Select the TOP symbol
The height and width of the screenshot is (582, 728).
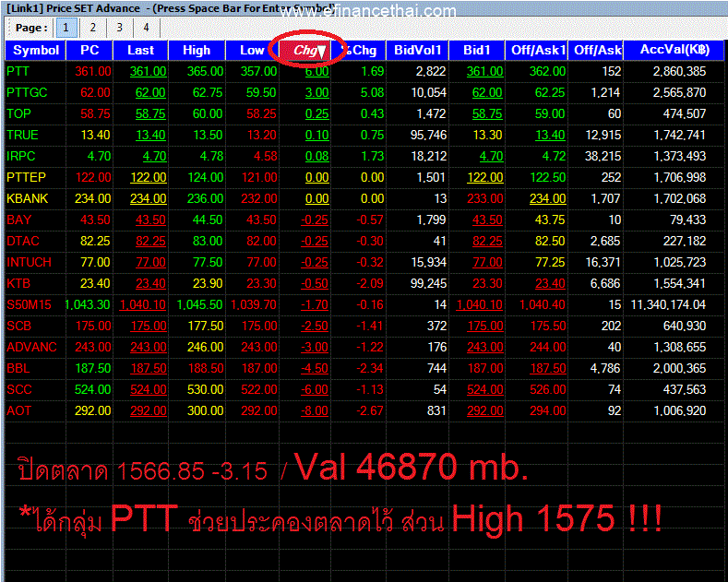(x=18, y=113)
